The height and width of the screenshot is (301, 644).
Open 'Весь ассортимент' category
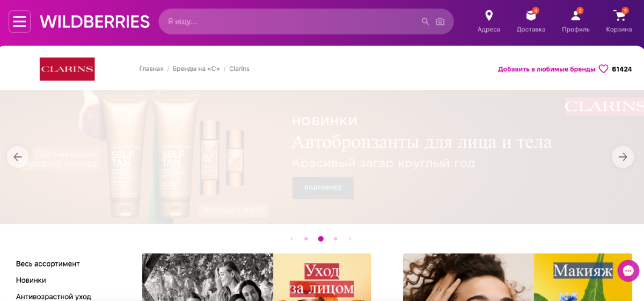pyautogui.click(x=48, y=264)
